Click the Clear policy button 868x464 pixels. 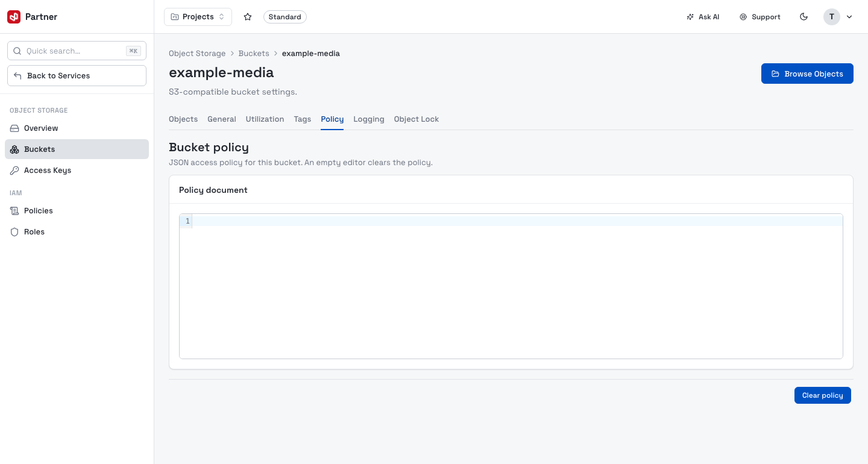click(x=822, y=395)
